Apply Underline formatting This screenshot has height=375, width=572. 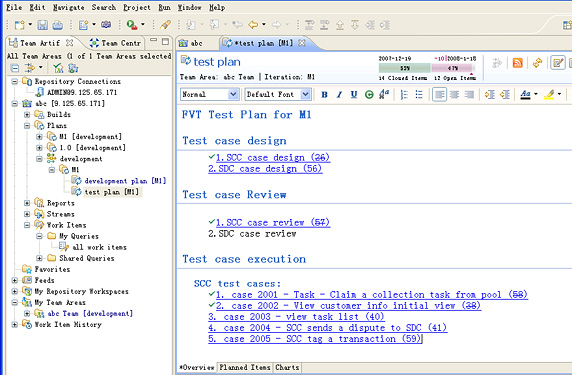point(354,95)
